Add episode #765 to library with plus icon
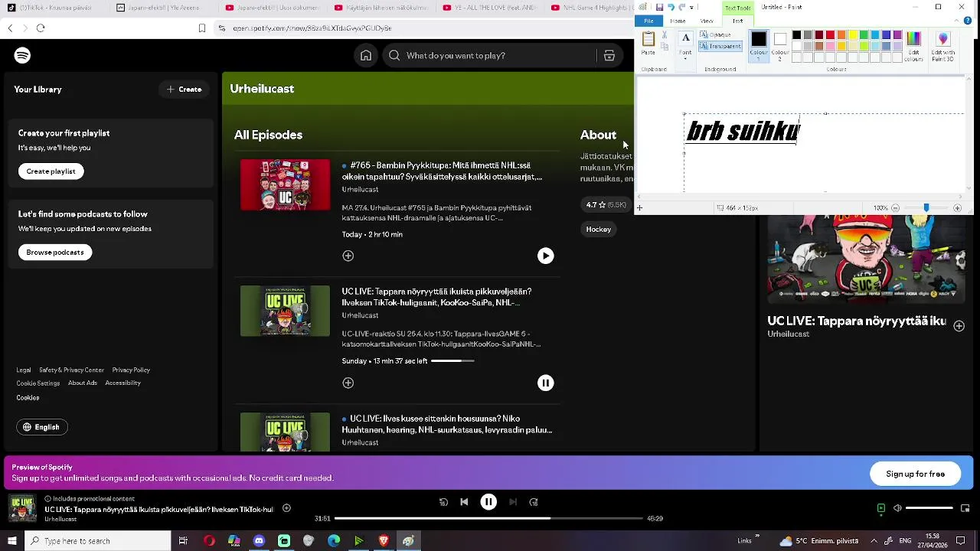Image resolution: width=980 pixels, height=551 pixels. point(348,256)
